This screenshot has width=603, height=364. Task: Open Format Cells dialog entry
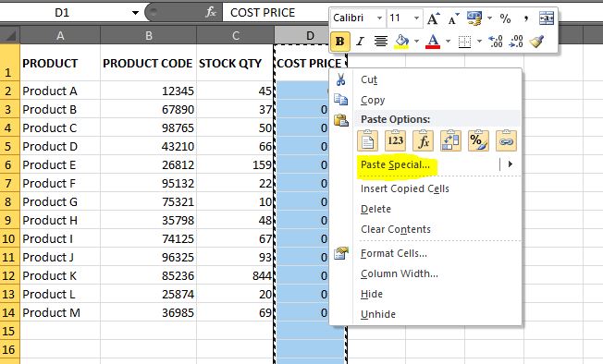(x=425, y=253)
